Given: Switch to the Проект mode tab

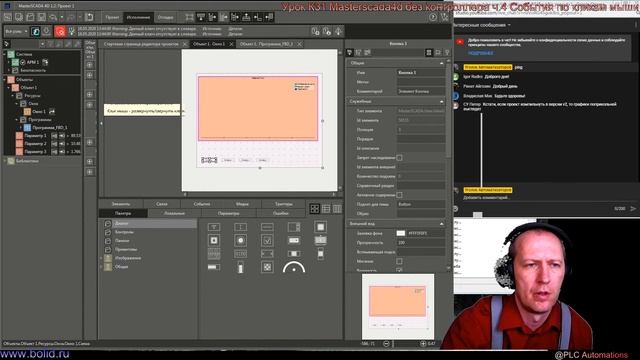Looking at the screenshot, I should click(x=111, y=17).
